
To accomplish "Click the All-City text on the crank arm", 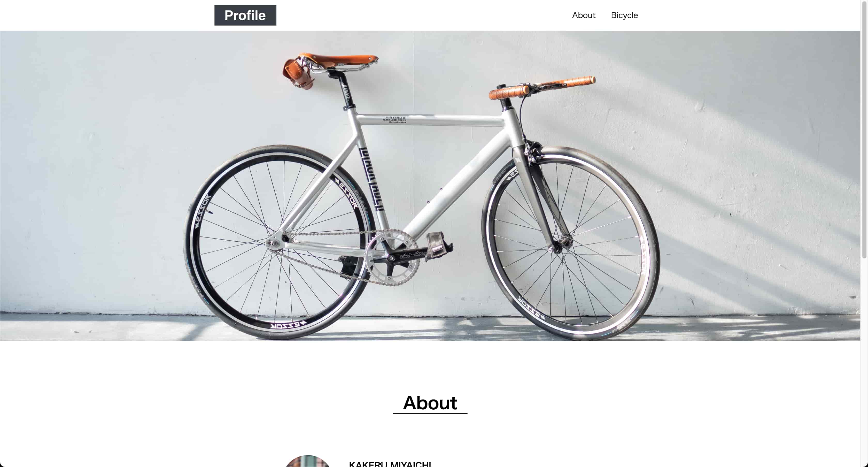I will point(413,255).
